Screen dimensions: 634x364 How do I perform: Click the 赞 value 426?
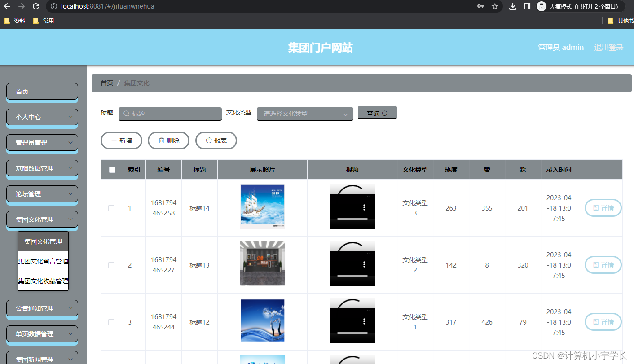coord(487,322)
